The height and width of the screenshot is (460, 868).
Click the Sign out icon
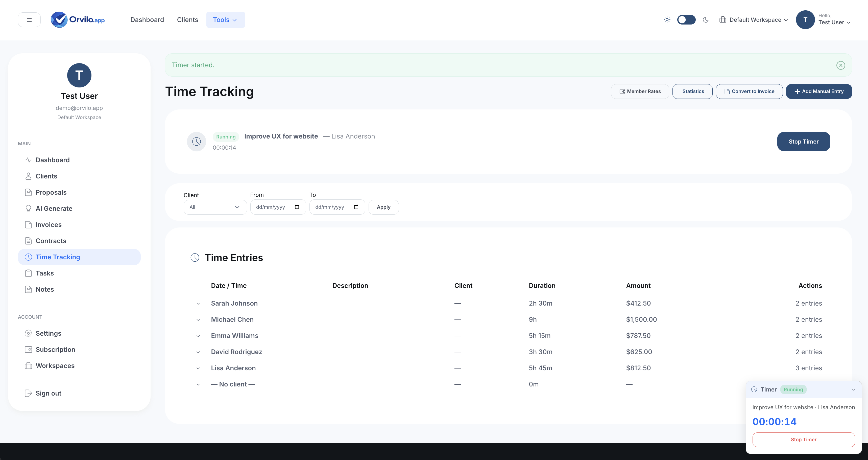pos(28,393)
